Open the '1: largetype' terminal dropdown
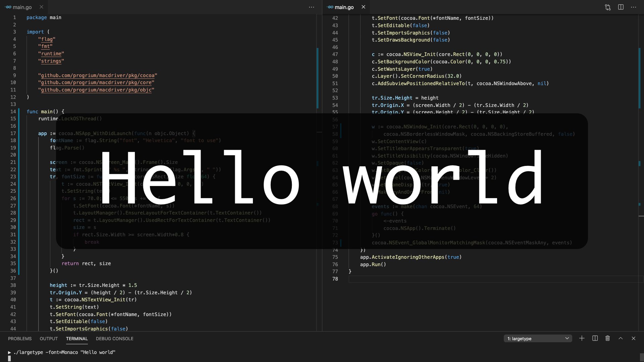This screenshot has width=644, height=362. pos(538,339)
